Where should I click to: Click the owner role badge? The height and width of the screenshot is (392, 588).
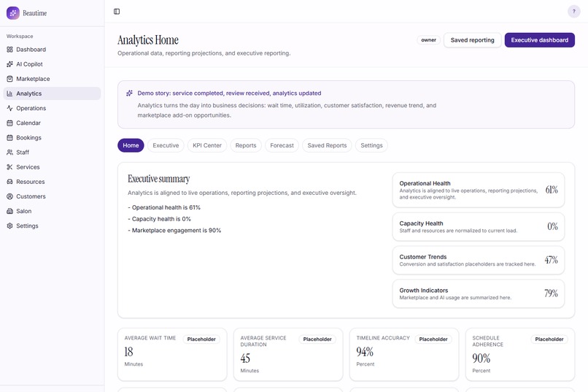click(429, 40)
